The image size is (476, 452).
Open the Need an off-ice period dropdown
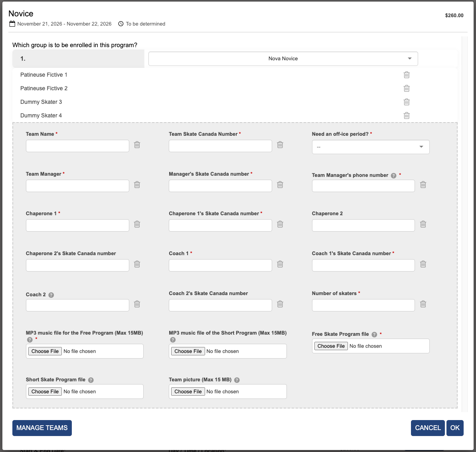point(370,147)
